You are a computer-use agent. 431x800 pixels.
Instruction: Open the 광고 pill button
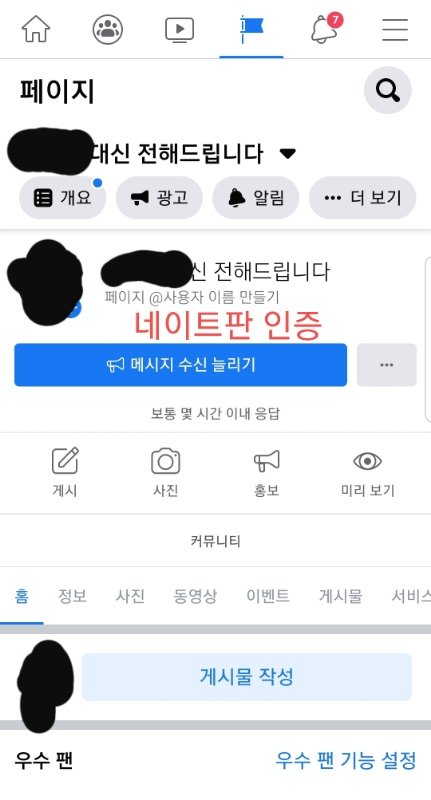click(x=159, y=197)
